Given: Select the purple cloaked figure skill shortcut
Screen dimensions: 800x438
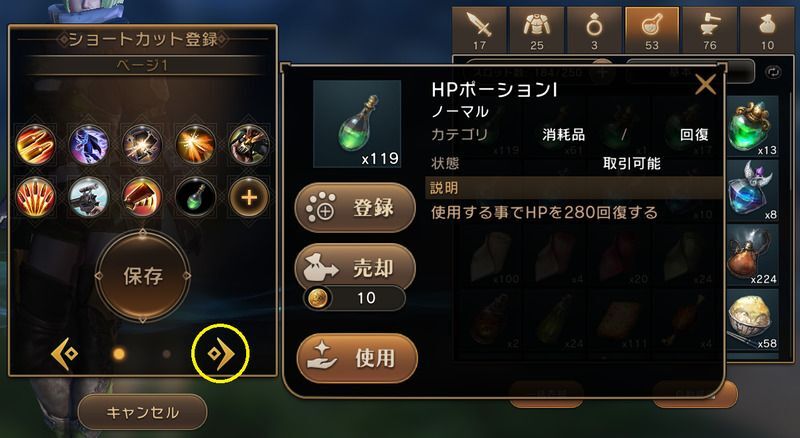Looking at the screenshot, I should [89, 145].
